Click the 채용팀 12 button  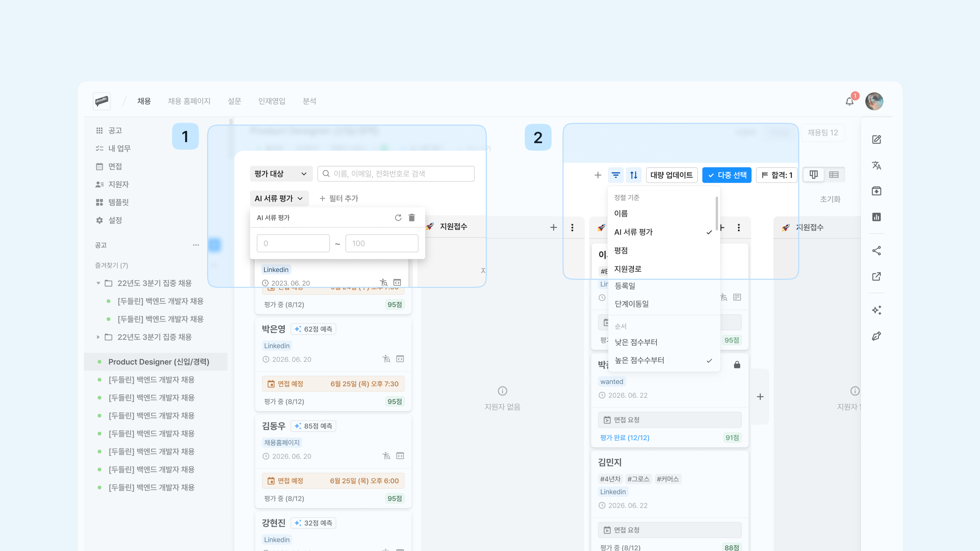[823, 133]
